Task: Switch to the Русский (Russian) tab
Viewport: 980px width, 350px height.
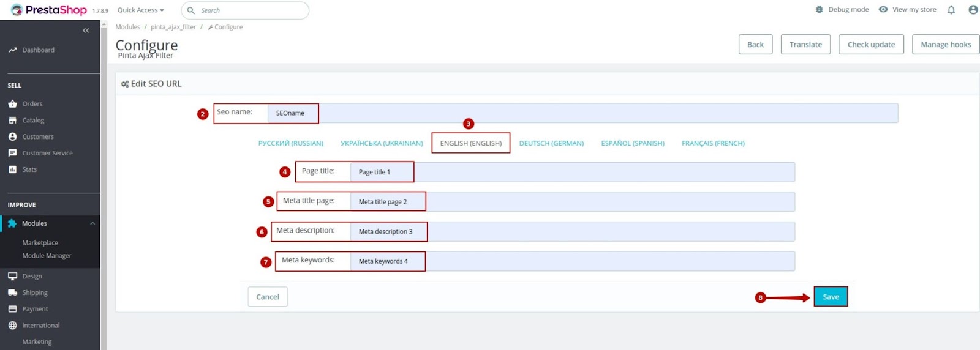Action: [x=291, y=143]
